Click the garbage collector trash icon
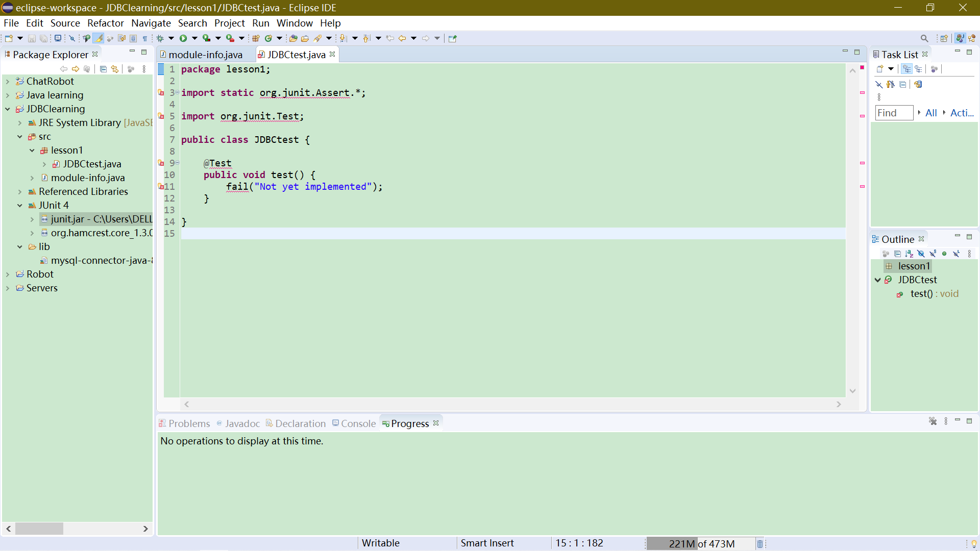This screenshot has height=551, width=980. pos(760,544)
